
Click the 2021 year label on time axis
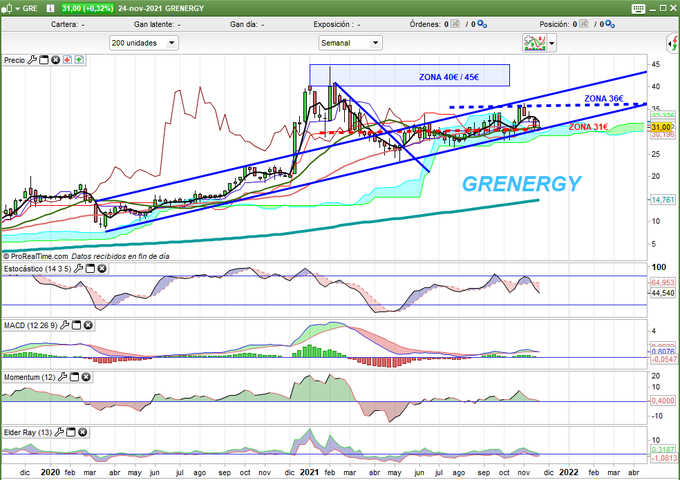click(x=310, y=472)
